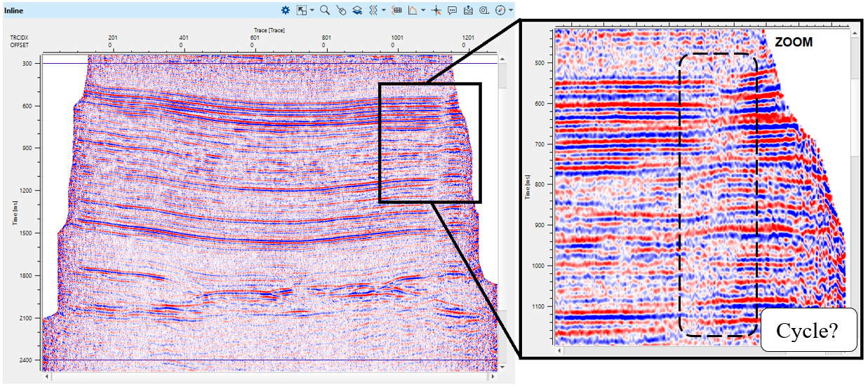Toggle the measuring tape tool

484,11
